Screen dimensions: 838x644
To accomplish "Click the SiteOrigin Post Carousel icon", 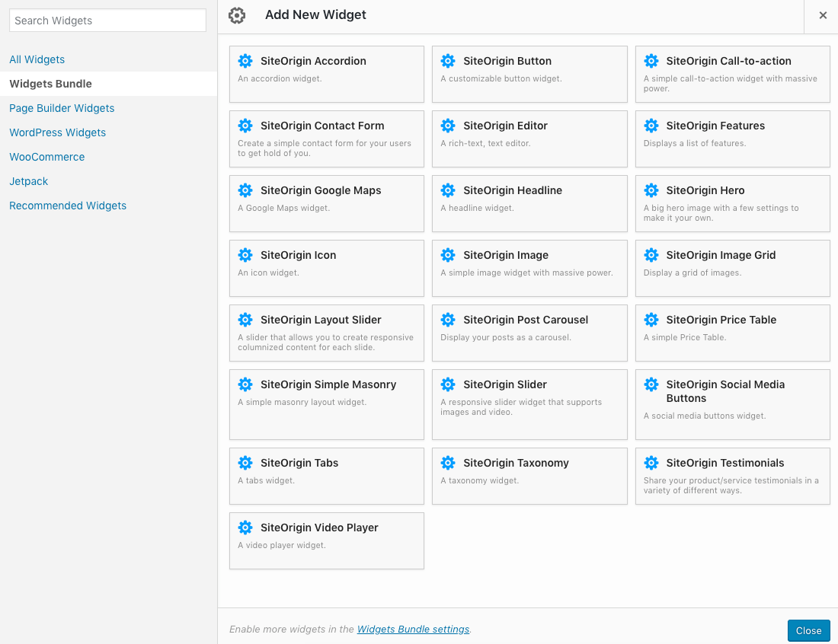I will click(448, 320).
